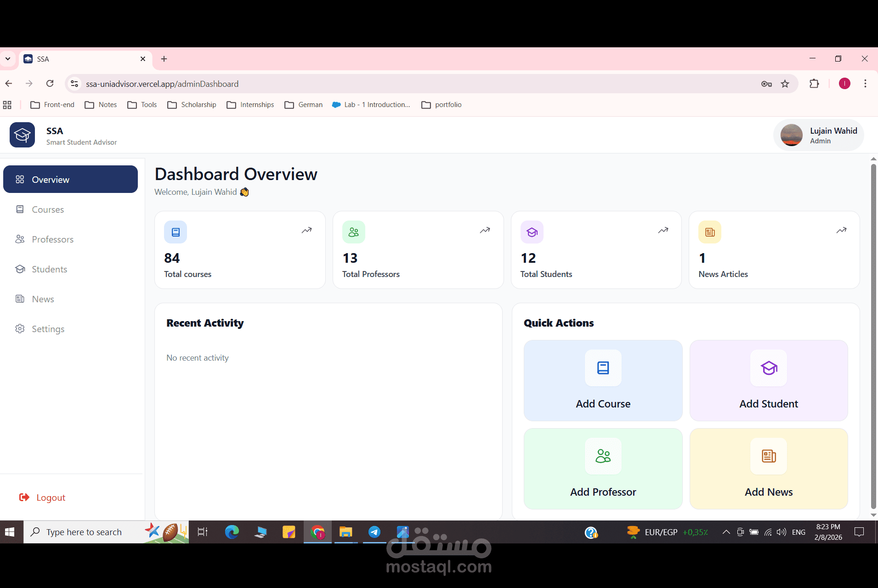Open the apps grid in bookmarks bar
Image resolution: width=878 pixels, height=588 pixels.
click(x=7, y=105)
